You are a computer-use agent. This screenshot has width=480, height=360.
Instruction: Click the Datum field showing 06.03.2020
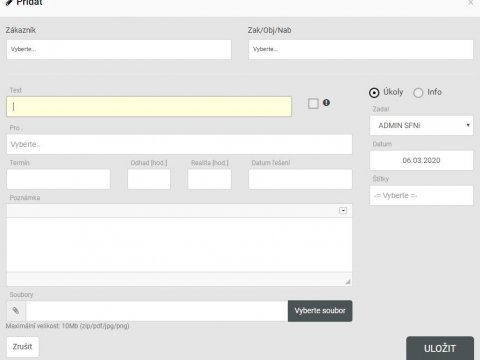pos(421,160)
